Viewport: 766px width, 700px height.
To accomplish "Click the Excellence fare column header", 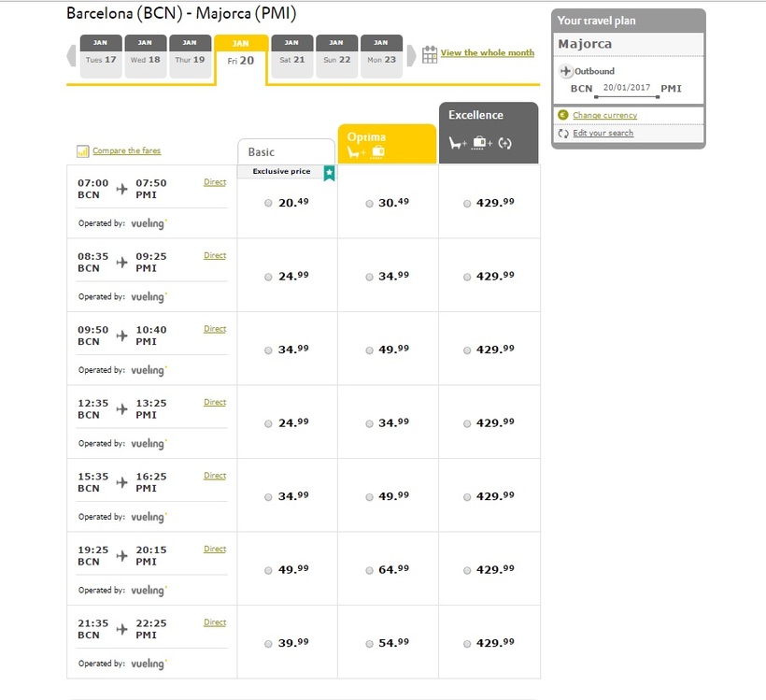I will (489, 132).
